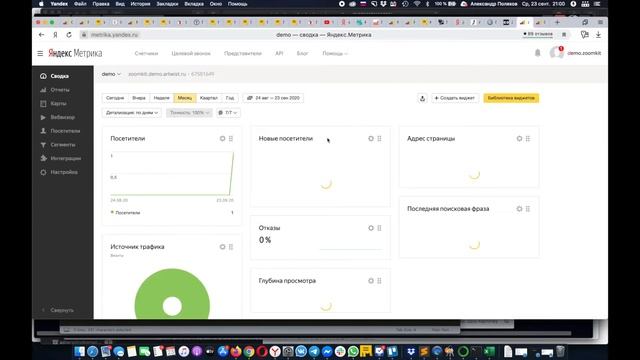
Task: Open settings gear of Посетители widget
Action: pyautogui.click(x=222, y=139)
